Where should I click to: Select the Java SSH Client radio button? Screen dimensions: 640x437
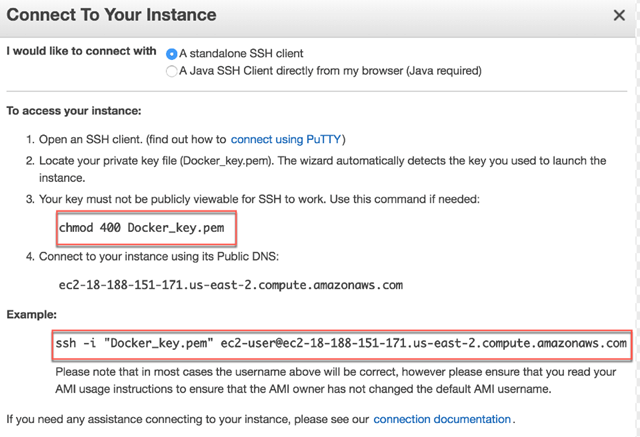(172, 71)
